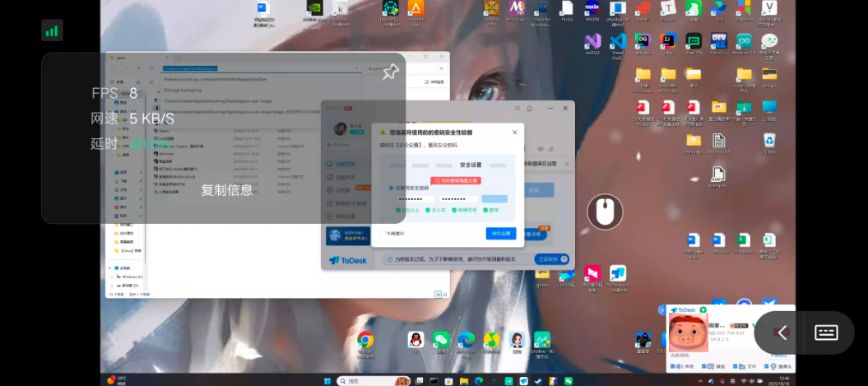
Task: Open DataGrip desktop icon
Action: coord(643,44)
